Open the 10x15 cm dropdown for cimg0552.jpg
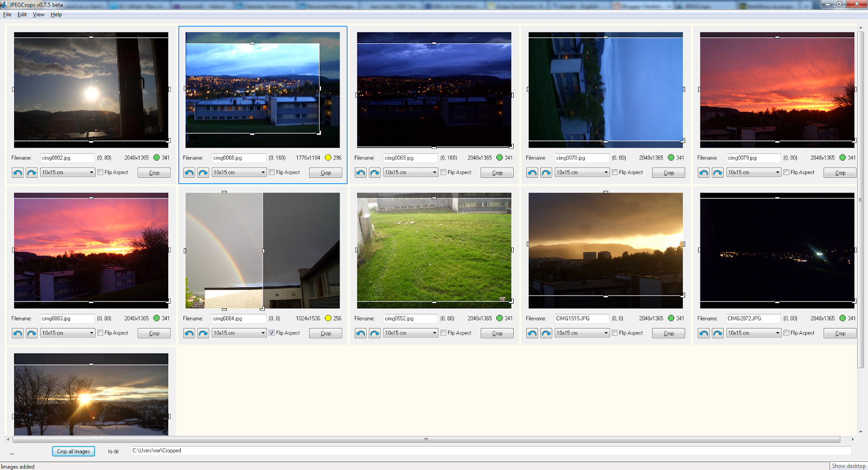This screenshot has height=470, width=868. (411, 333)
